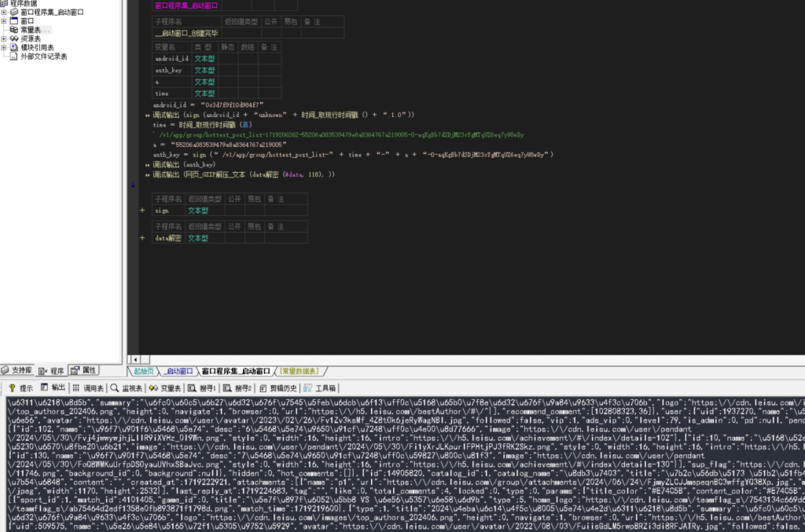
Task: Switch to the 监视表 bottom tab
Action: [127, 388]
